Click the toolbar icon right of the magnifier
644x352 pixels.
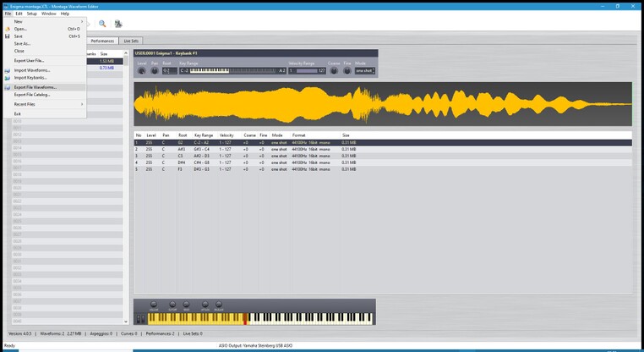[x=117, y=24]
